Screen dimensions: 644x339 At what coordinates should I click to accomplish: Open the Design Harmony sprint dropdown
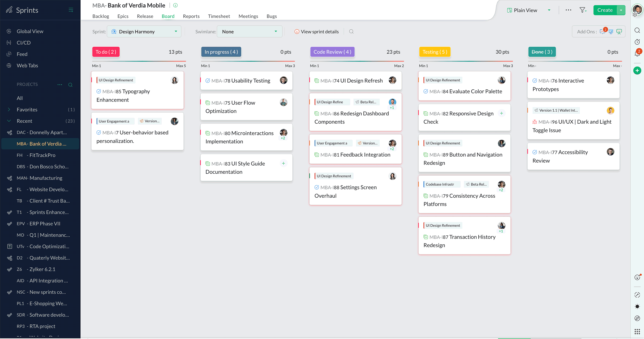click(x=144, y=31)
